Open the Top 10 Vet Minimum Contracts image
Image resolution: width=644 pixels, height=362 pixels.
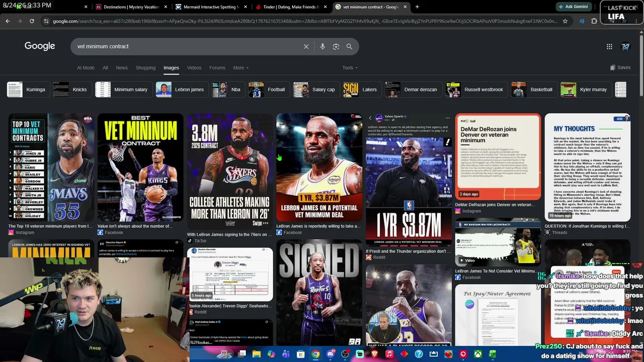(x=51, y=167)
